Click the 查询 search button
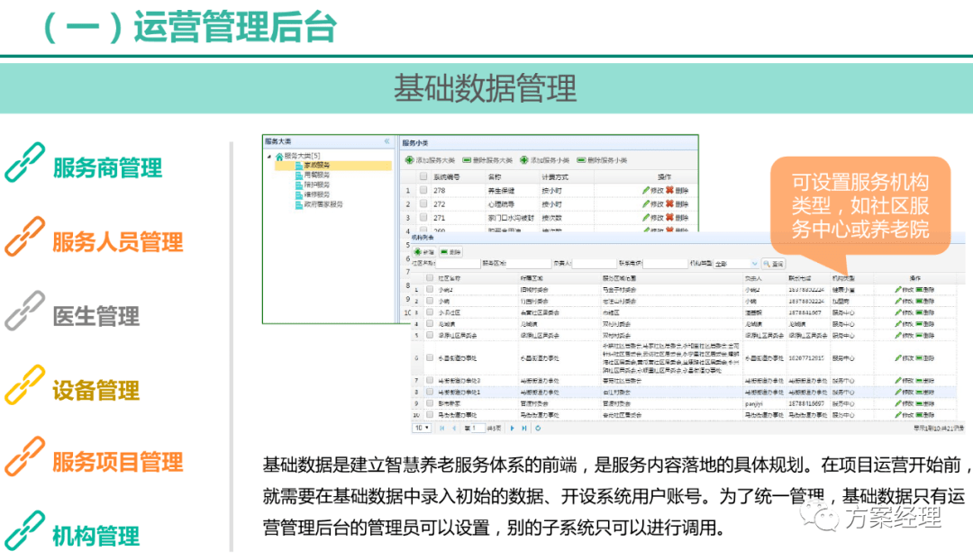Screen dimensions: 973x560 pos(773,264)
